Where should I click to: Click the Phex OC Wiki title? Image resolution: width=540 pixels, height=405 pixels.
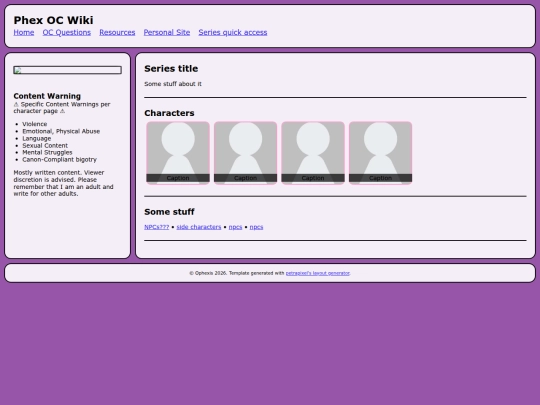pyautogui.click(x=53, y=20)
